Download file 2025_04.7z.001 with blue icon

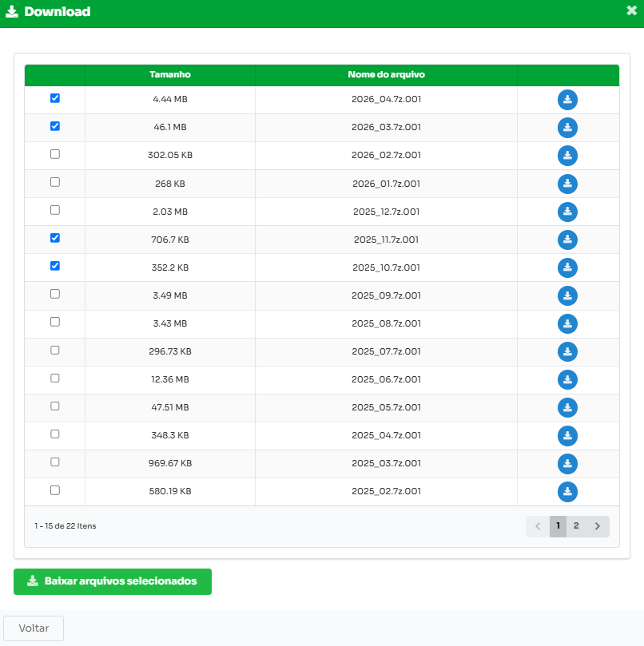(x=567, y=436)
